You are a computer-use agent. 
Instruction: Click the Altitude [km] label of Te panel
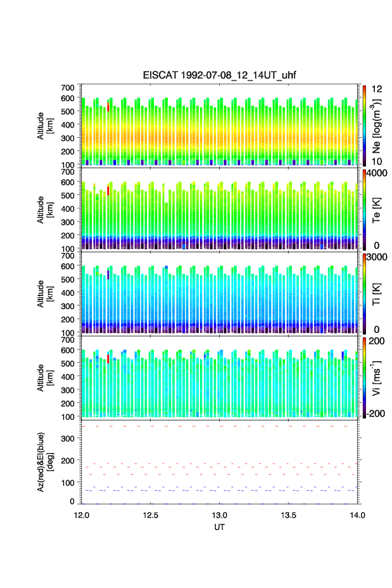[x=45, y=210]
